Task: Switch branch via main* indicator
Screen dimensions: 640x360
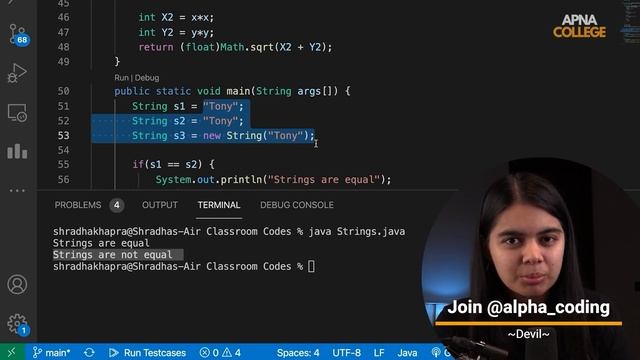Action: pyautogui.click(x=51, y=352)
